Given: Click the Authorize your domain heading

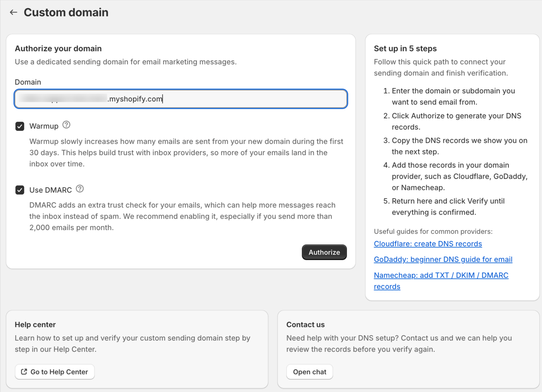Looking at the screenshot, I should tap(58, 48).
